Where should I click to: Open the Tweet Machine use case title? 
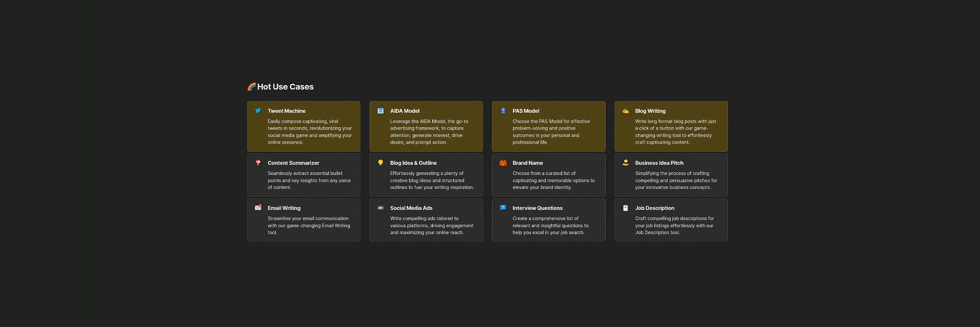point(286,111)
